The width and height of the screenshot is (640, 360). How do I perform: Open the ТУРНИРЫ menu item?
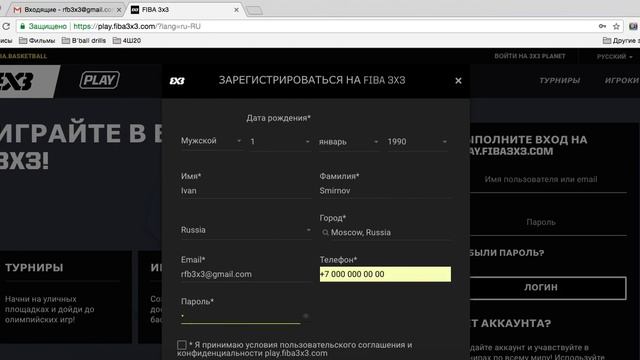pyautogui.click(x=560, y=80)
